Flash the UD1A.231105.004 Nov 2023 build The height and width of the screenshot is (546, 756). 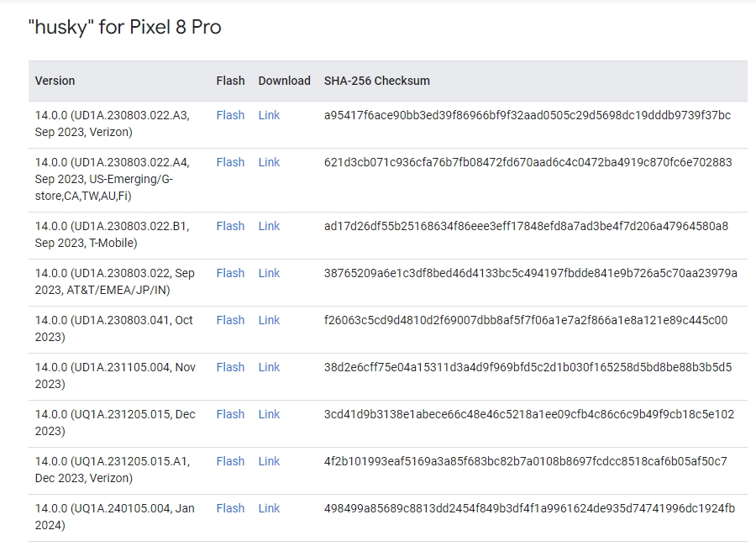point(230,367)
